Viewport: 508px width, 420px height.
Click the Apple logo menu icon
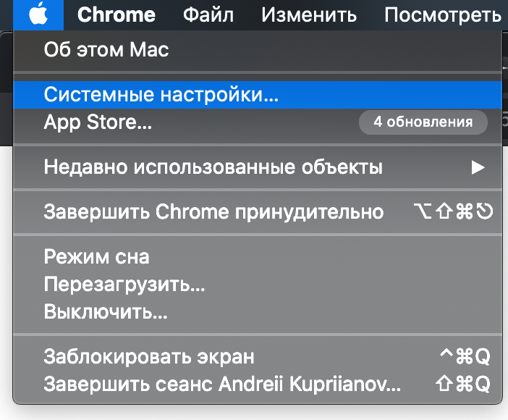pos(38,14)
